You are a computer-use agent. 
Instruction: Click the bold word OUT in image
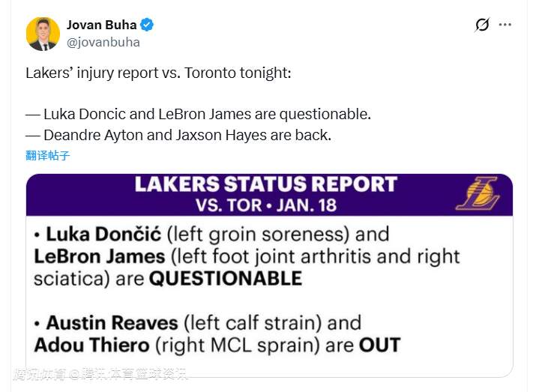pyautogui.click(x=379, y=346)
